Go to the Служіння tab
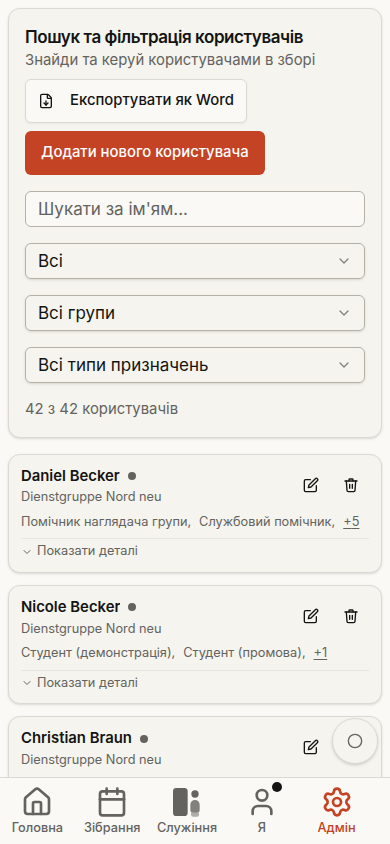Screen dimensions: 390x844 (x=187, y=811)
